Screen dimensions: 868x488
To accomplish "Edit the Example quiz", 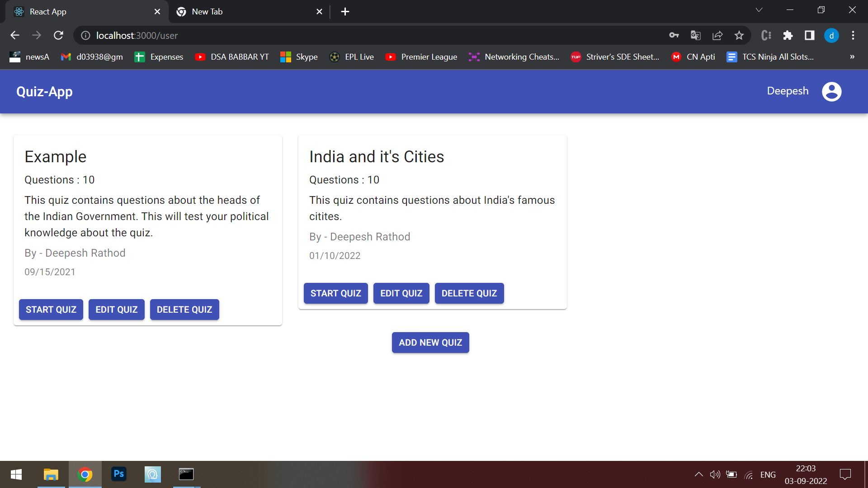I will point(117,310).
